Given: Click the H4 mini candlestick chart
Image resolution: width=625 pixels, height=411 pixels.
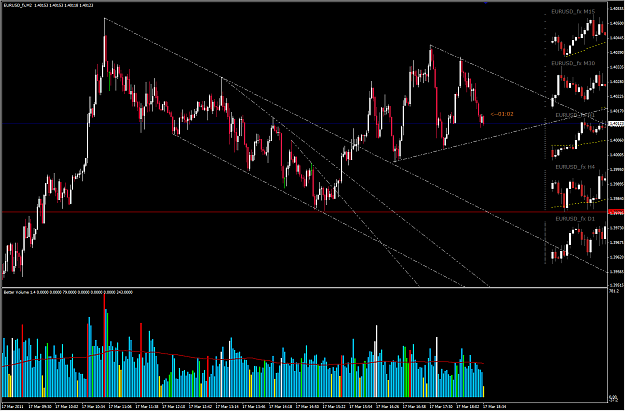Looking at the screenshot, I should (x=579, y=189).
